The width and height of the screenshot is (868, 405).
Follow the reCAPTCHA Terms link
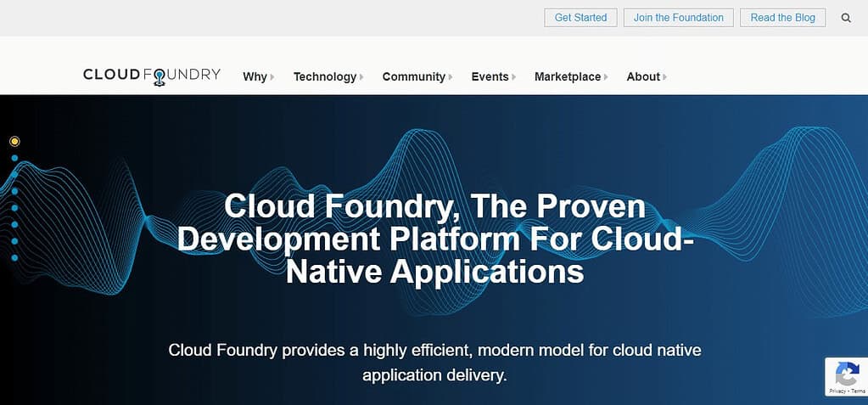[x=859, y=391]
